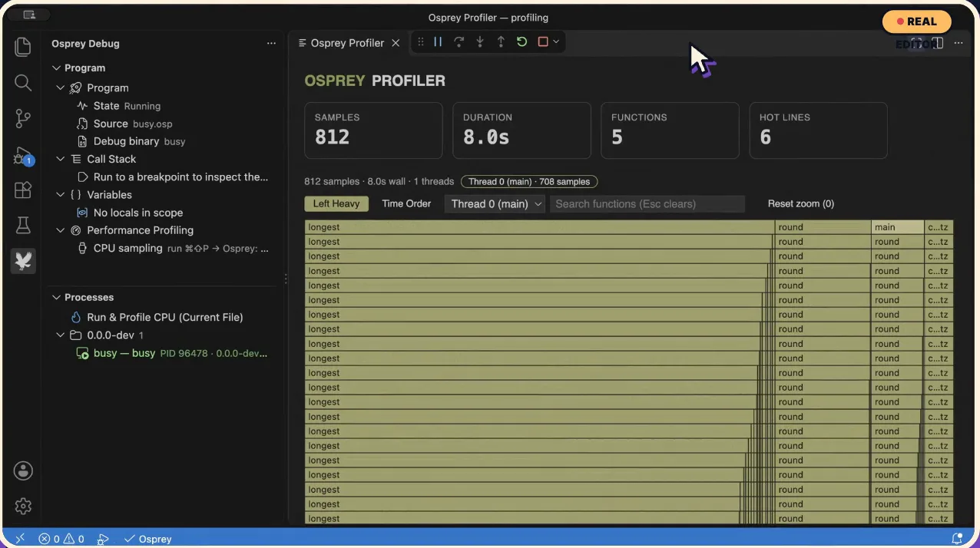Viewport: 980px width, 548px height.
Task: Close the Osprey Profiler tab
Action: 396,43
